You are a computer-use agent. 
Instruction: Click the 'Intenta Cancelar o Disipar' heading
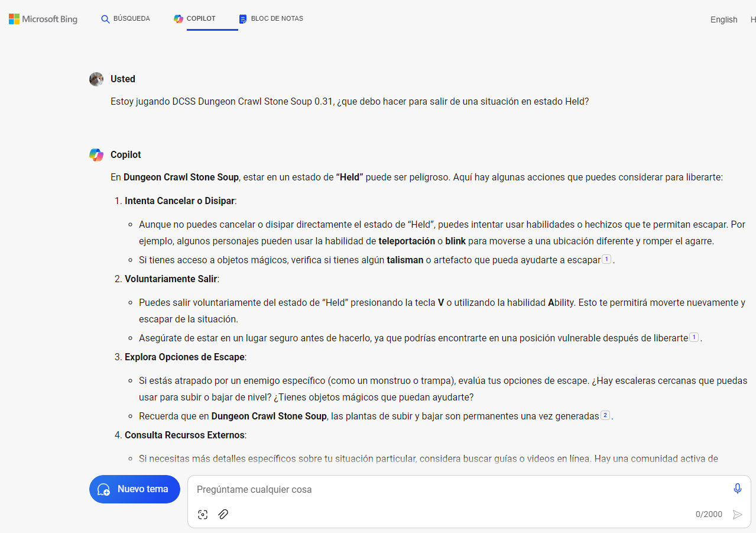tap(180, 201)
